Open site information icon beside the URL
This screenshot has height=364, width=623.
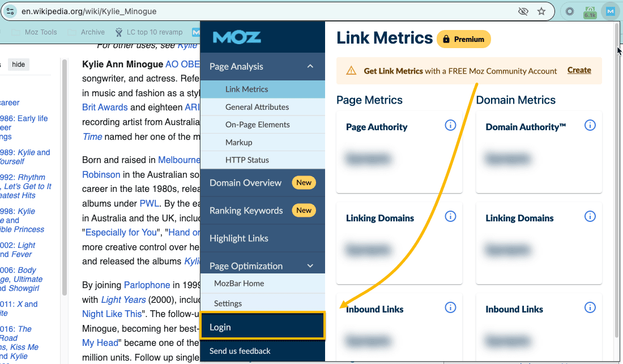pyautogui.click(x=11, y=11)
